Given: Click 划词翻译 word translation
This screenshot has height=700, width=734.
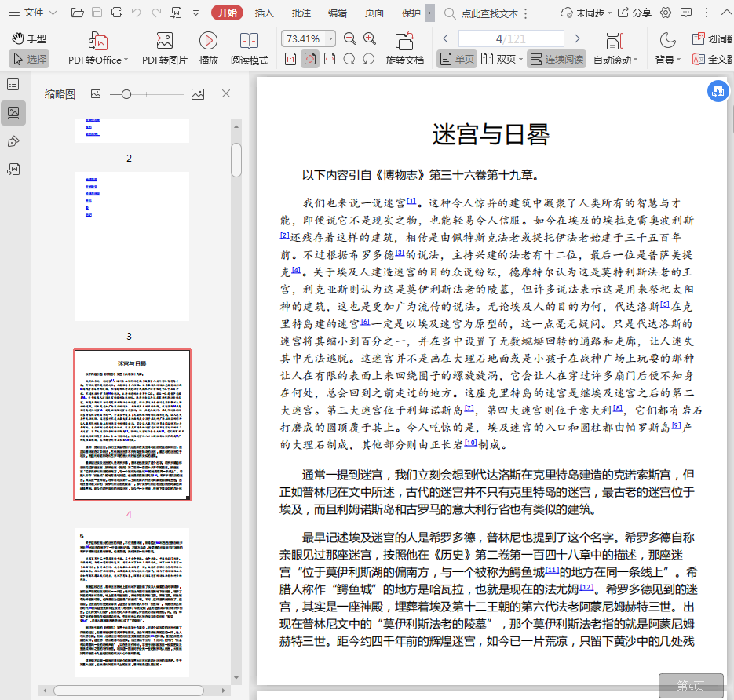Looking at the screenshot, I should [x=713, y=38].
